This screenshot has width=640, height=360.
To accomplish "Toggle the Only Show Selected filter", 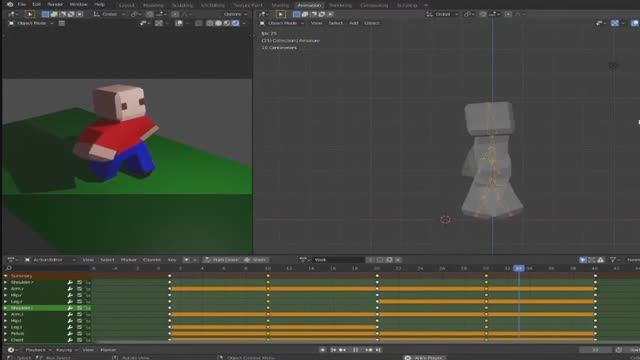I will click(x=582, y=260).
